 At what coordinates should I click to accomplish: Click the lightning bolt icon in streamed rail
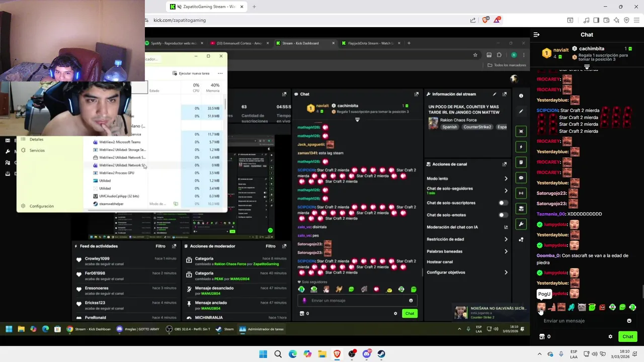(x=521, y=147)
